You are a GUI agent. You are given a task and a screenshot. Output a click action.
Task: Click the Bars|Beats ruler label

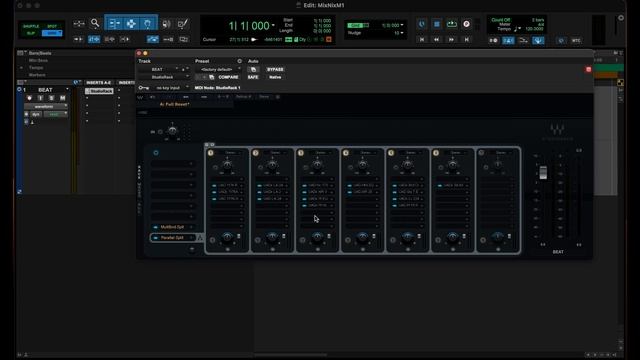pos(40,53)
